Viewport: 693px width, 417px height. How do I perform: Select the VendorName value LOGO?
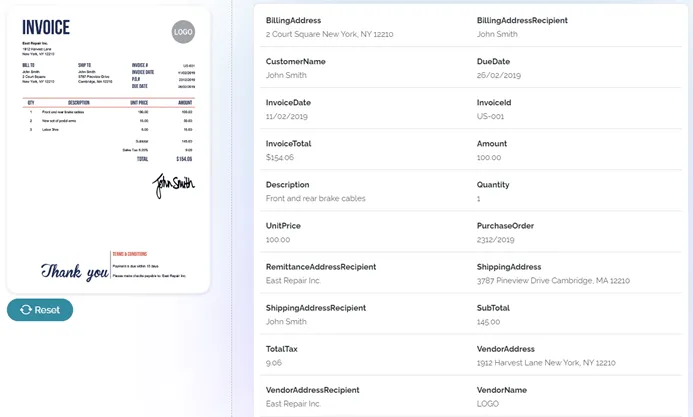[x=488, y=404]
